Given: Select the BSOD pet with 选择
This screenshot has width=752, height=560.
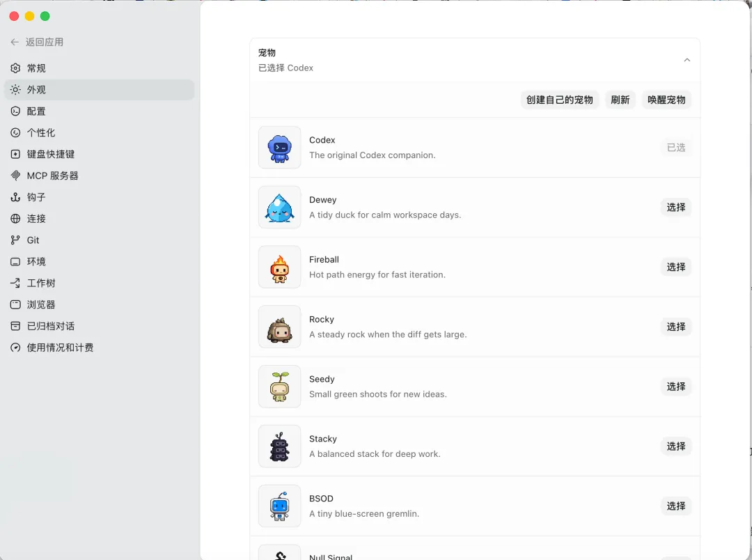Looking at the screenshot, I should point(675,506).
